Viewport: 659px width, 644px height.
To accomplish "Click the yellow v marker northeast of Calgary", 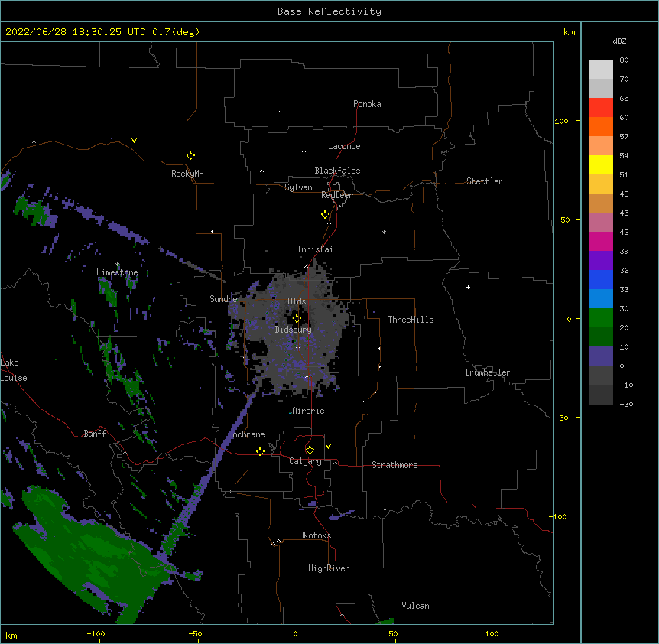I will 328,447.
